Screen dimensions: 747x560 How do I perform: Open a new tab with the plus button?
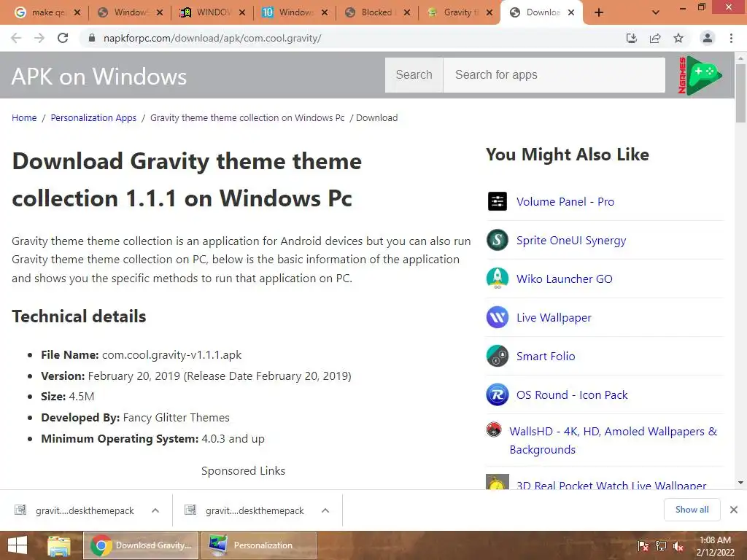tap(599, 12)
